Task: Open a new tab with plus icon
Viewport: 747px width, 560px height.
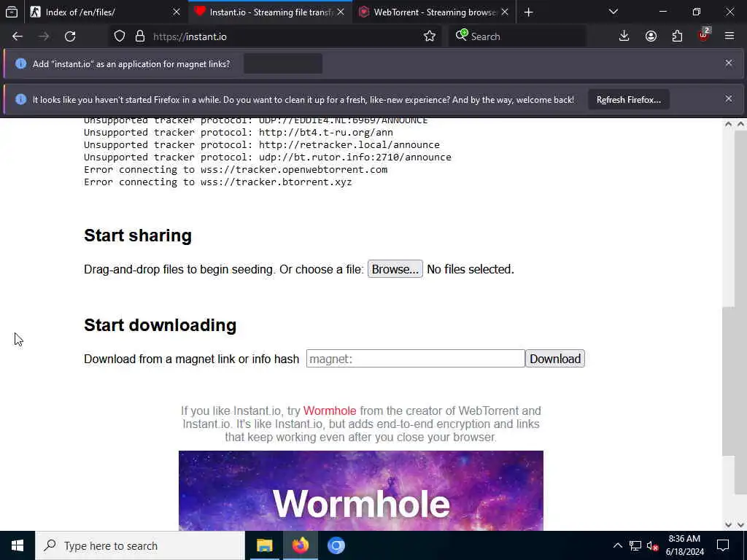Action: (x=528, y=12)
